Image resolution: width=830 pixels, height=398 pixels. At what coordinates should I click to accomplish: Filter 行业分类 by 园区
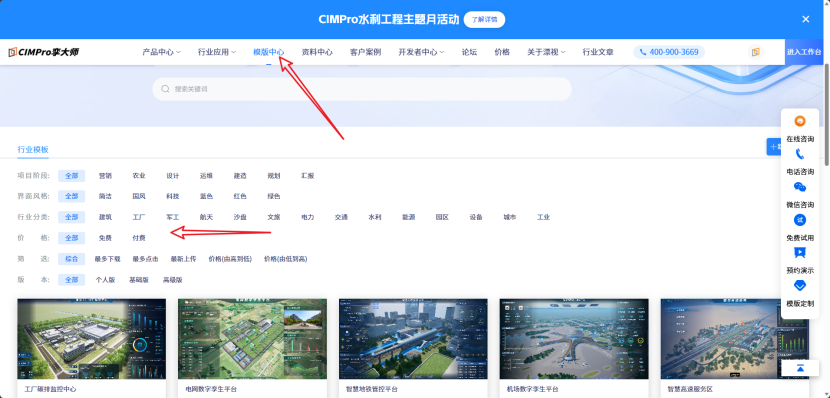(x=442, y=217)
